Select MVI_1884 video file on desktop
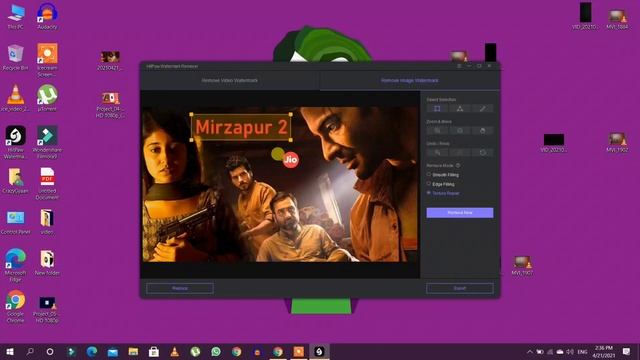This screenshot has width=640, height=360. click(x=617, y=19)
